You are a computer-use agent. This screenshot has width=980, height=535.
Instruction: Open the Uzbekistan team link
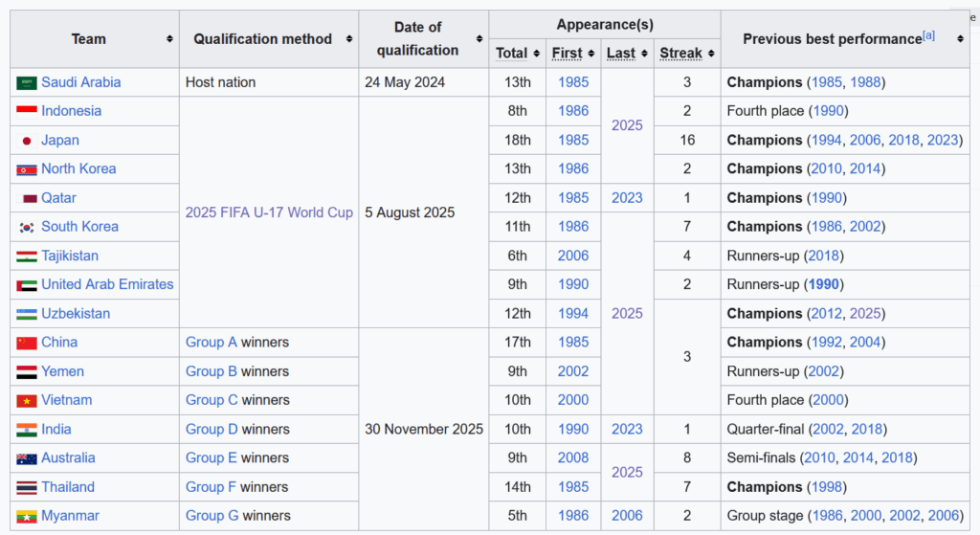(x=76, y=314)
